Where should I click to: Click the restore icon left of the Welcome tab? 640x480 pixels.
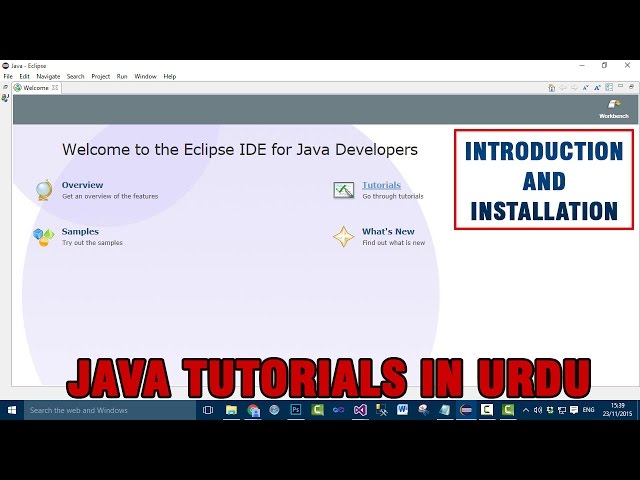click(5, 87)
